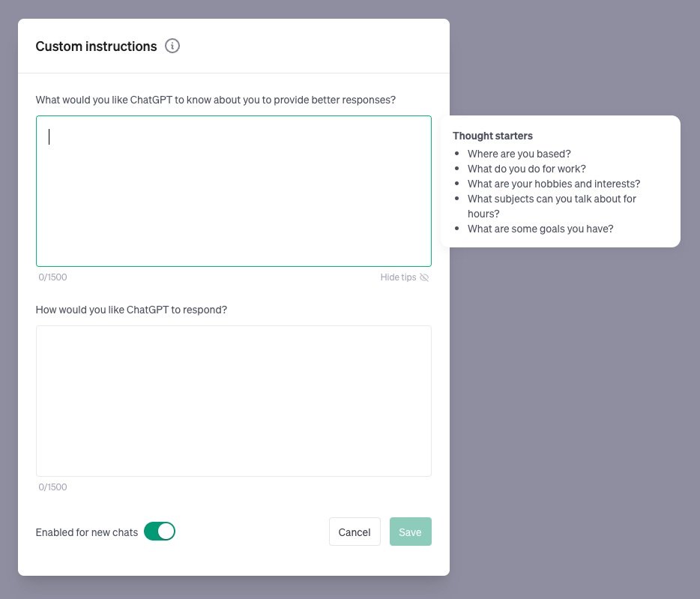Select the 'What are some goals' tip
The height and width of the screenshot is (599, 700).
540,229
